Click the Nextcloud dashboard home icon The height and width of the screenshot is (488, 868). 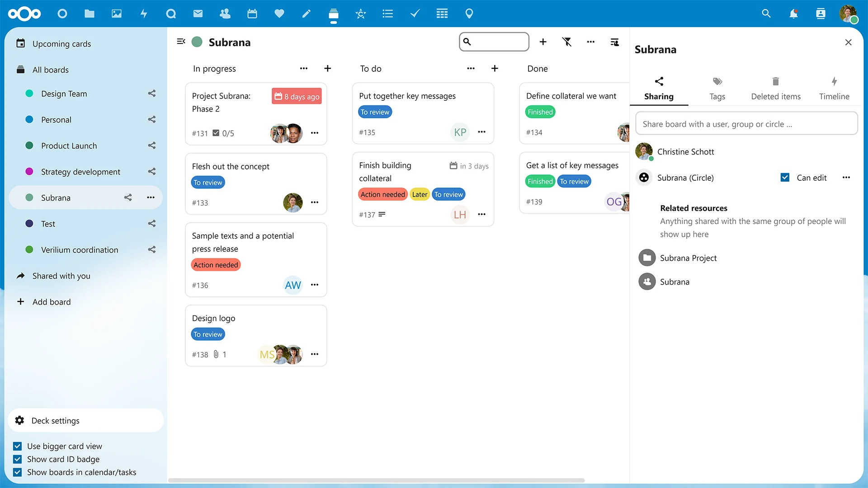click(x=61, y=13)
